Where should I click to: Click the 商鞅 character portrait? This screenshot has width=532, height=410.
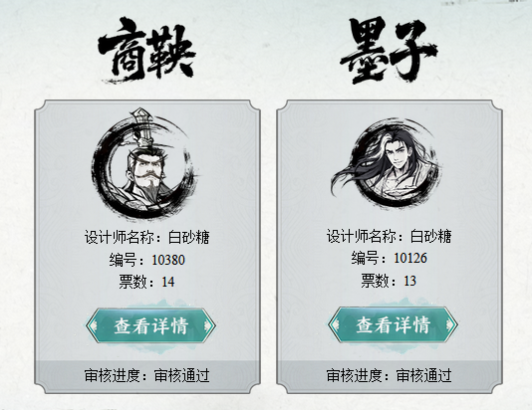tap(145, 163)
